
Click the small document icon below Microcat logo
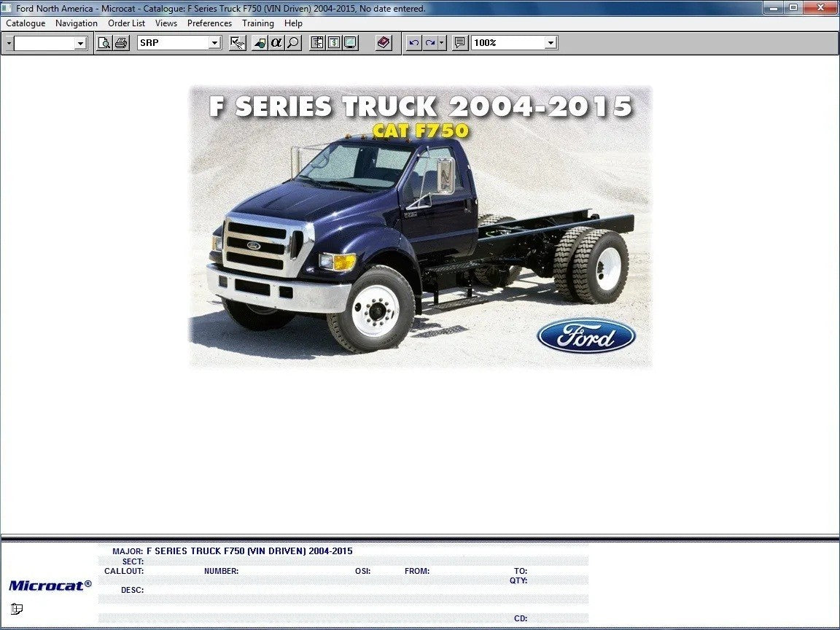(x=17, y=609)
